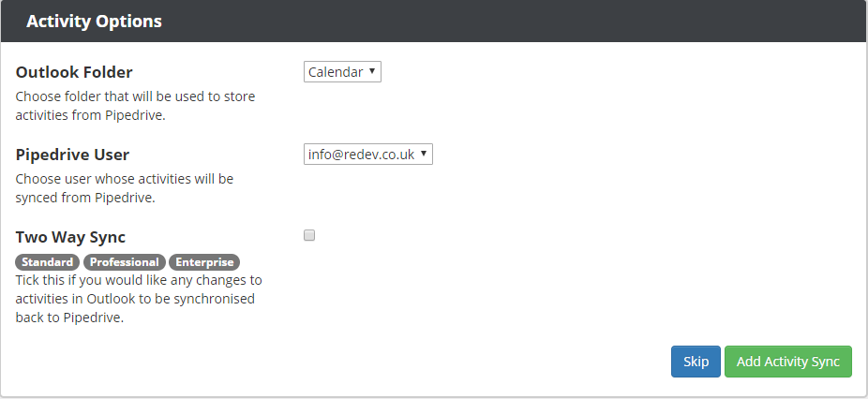The height and width of the screenshot is (399, 868).
Task: Click the Two Way Sync heading label
Action: (71, 237)
